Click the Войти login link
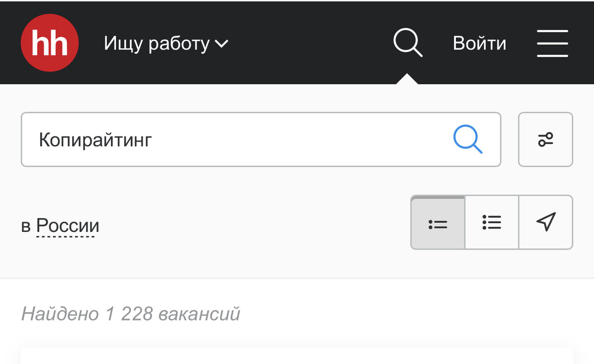 click(478, 43)
